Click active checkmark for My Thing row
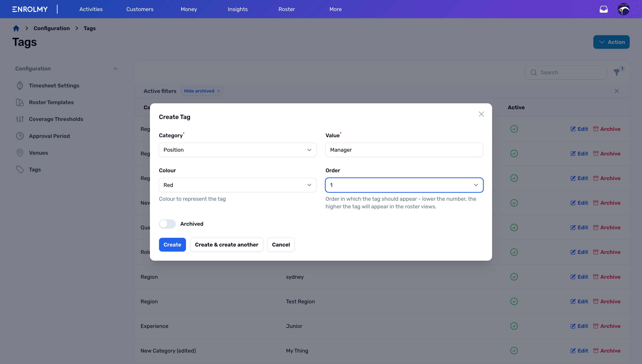The height and width of the screenshot is (364, 642). 514,350
